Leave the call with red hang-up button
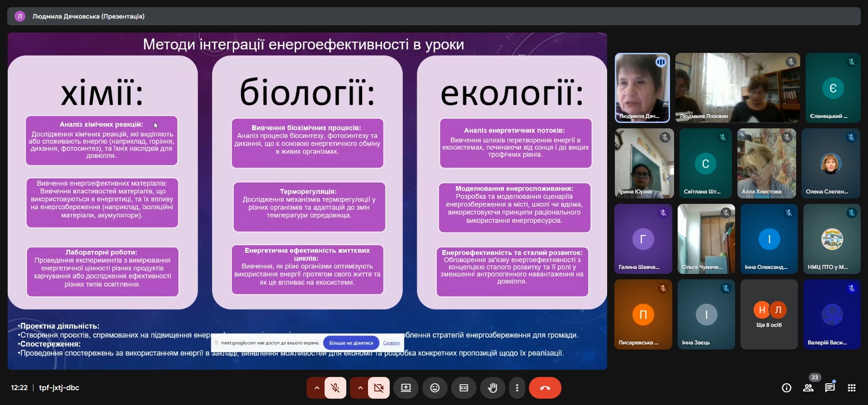Image resolution: width=868 pixels, height=405 pixels. pyautogui.click(x=545, y=388)
